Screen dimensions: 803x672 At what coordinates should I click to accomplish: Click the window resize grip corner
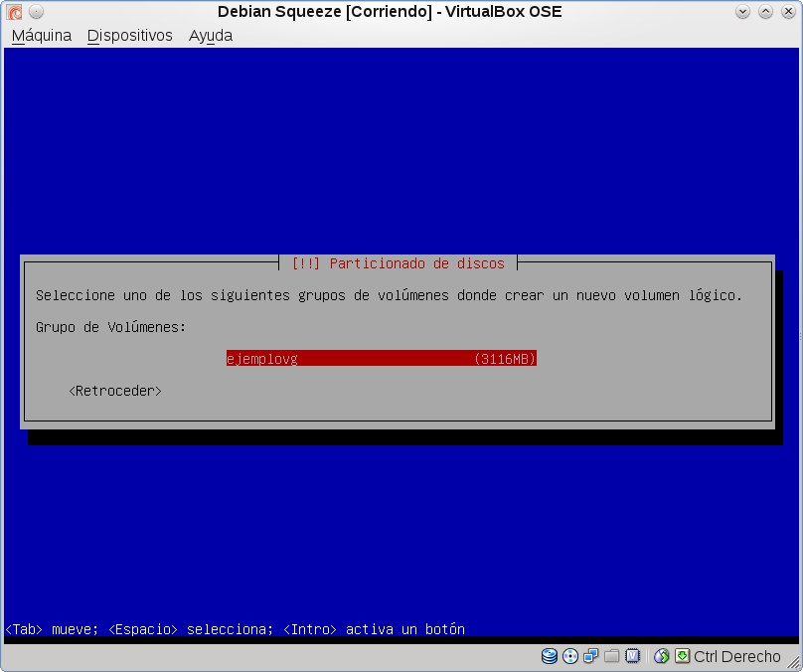click(x=793, y=663)
